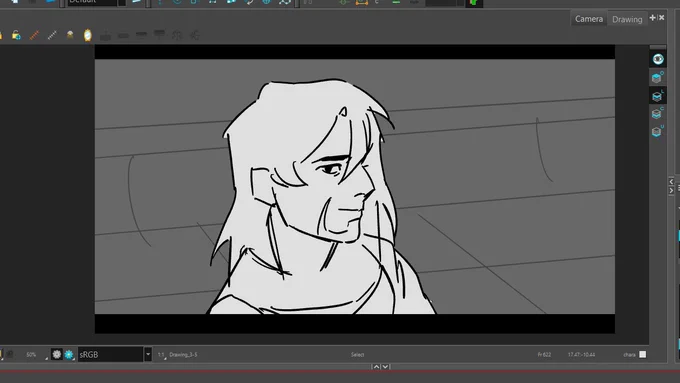The width and height of the screenshot is (680, 383).
Task: Click the blue gear icon in the status bar
Action: pyautogui.click(x=69, y=354)
